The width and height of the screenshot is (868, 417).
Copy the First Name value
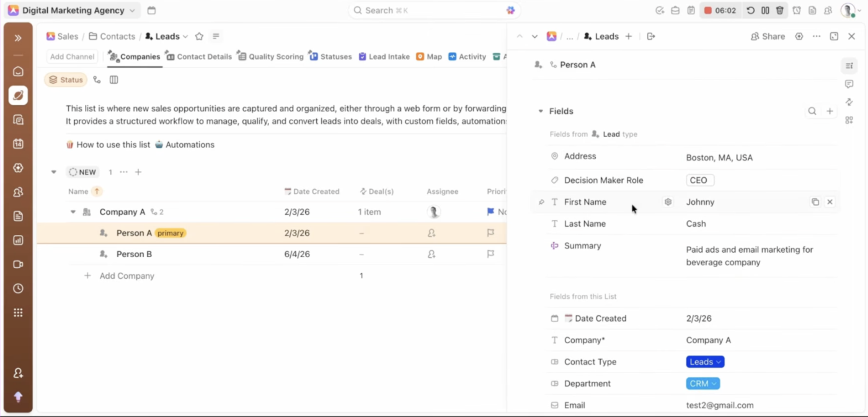(815, 202)
